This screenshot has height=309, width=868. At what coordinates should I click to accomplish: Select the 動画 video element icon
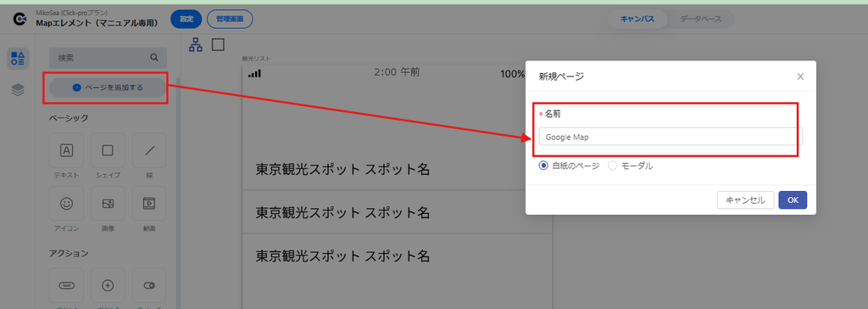coord(149,204)
